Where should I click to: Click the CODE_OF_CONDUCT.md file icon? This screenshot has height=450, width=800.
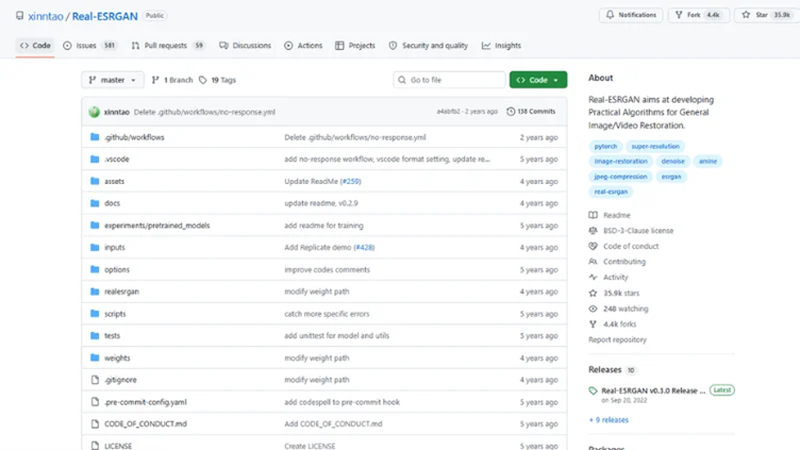tap(94, 423)
